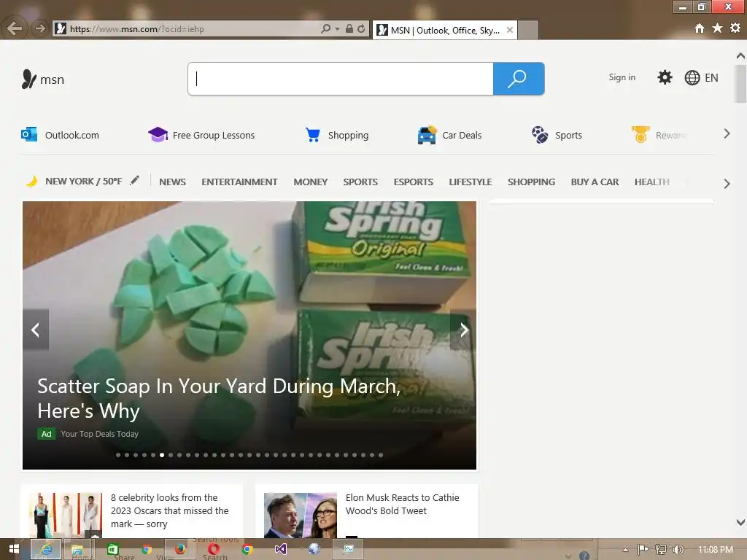Open the SHOPPING category in navigation bar
This screenshot has height=560, width=747.
coord(531,182)
